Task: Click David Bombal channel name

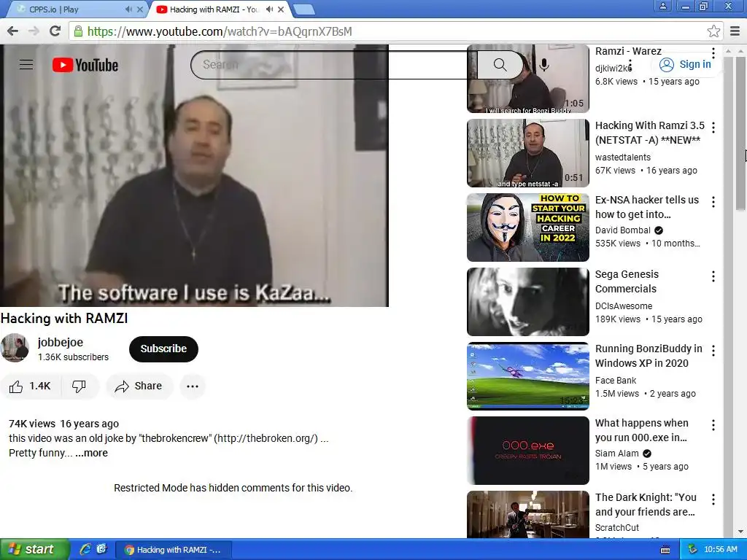Action: coord(623,230)
